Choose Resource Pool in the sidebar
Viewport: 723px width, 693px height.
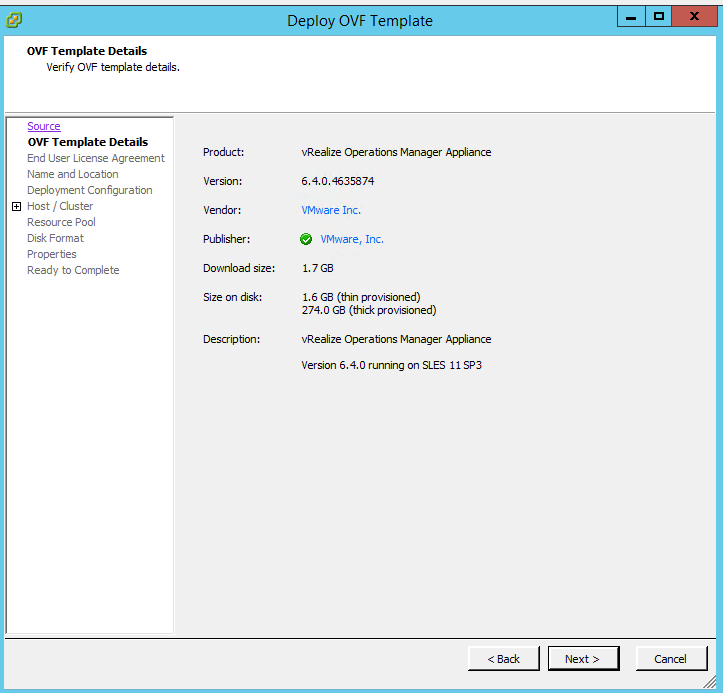pos(61,222)
